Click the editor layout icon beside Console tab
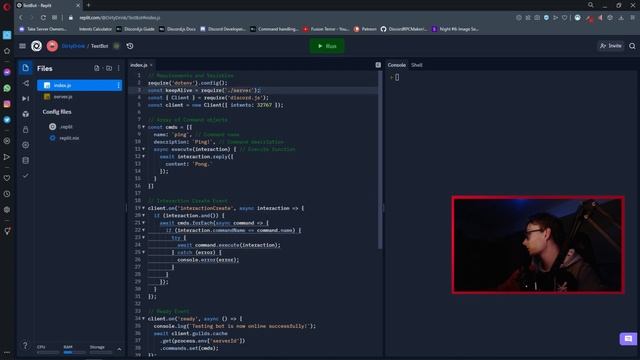Viewport: 640px width, 360px height. coord(378,65)
